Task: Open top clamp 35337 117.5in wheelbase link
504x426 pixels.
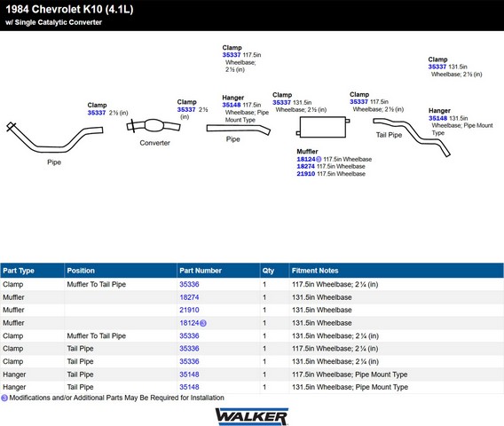Action: (232, 55)
